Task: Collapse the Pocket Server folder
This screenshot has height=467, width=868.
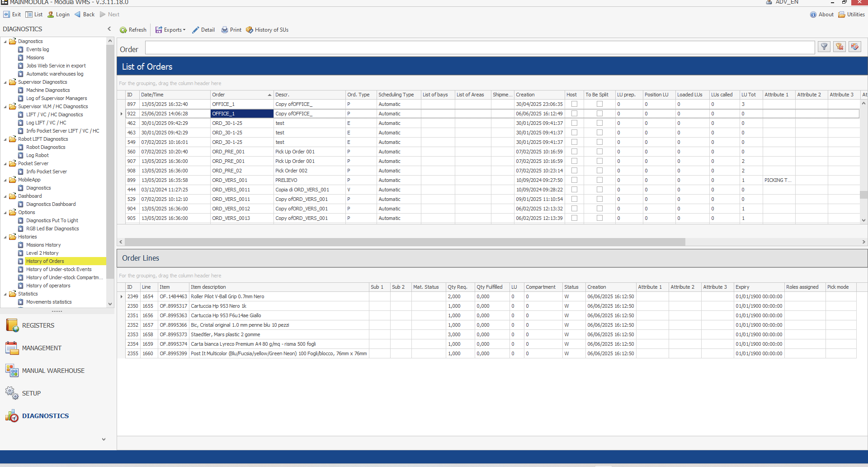Action: pyautogui.click(x=5, y=164)
